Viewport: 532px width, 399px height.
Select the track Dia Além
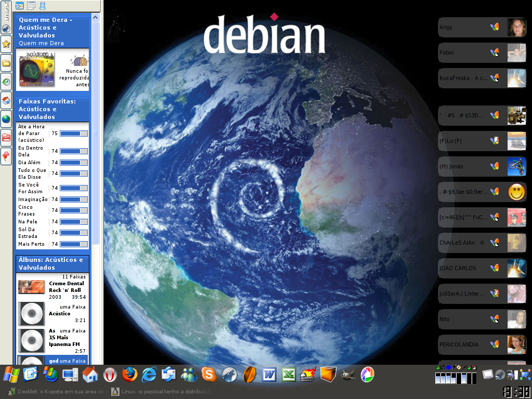(x=29, y=163)
